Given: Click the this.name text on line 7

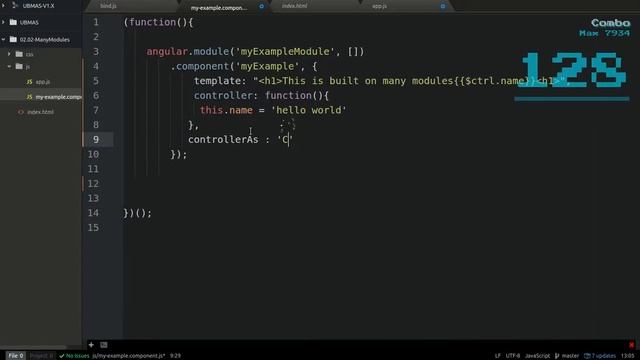Looking at the screenshot, I should point(226,110).
